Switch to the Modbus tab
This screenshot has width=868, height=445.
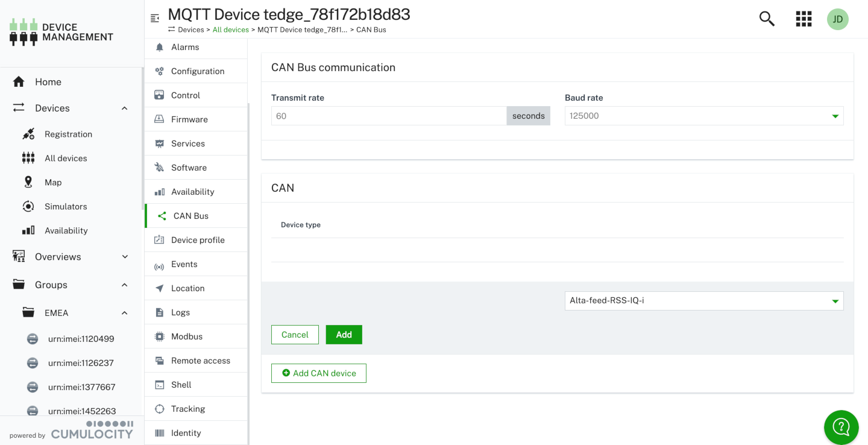[186, 336]
